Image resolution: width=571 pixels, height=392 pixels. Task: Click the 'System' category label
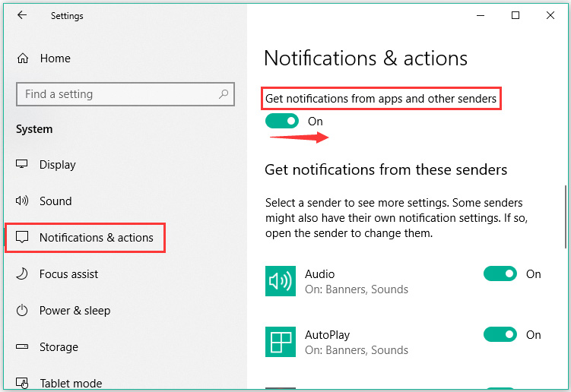[34, 129]
